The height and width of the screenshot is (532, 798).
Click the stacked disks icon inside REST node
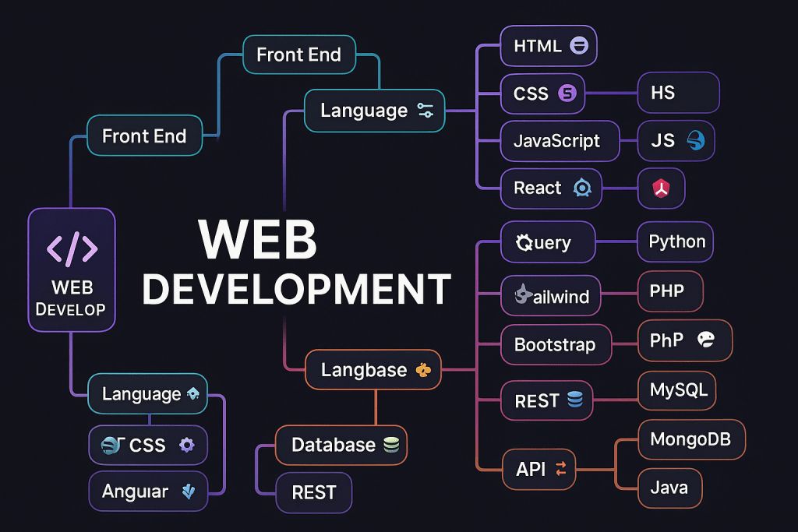coord(574,400)
